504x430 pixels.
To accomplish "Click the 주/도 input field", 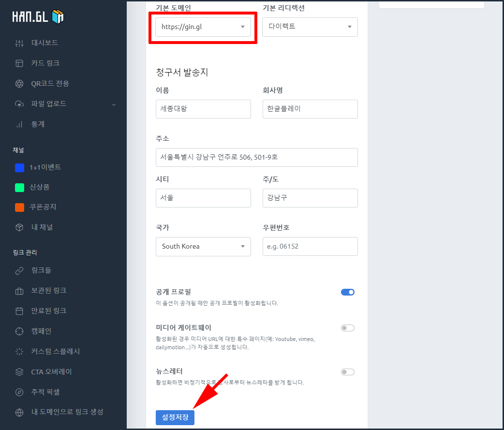I will [x=310, y=198].
